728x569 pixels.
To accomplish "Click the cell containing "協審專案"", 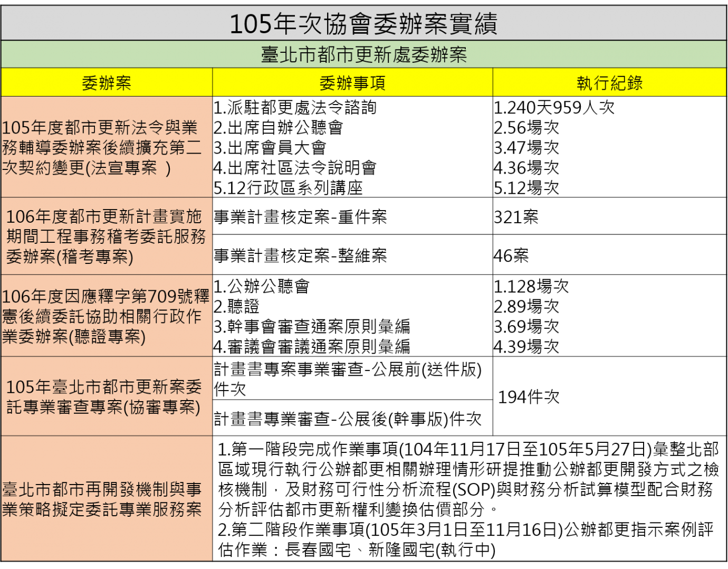I will pos(107,397).
